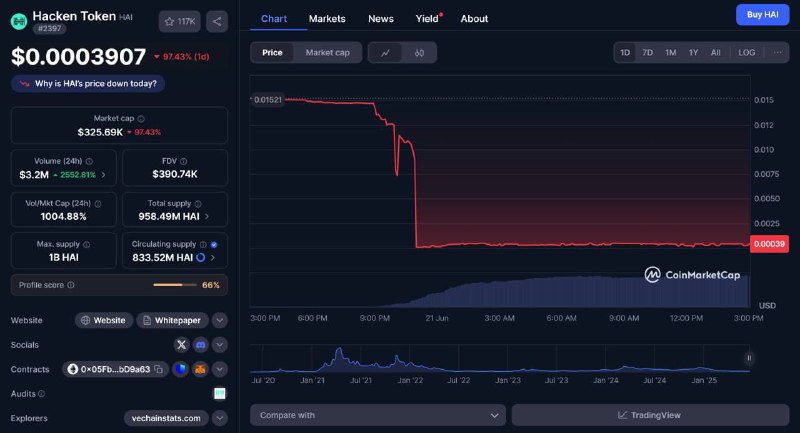Open the three-dots chart options menu

tap(778, 53)
